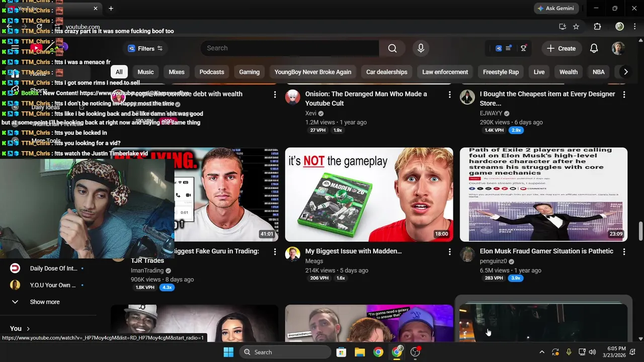The image size is (644, 362).
Task: Show hidden system tray icons
Action: [542, 352]
